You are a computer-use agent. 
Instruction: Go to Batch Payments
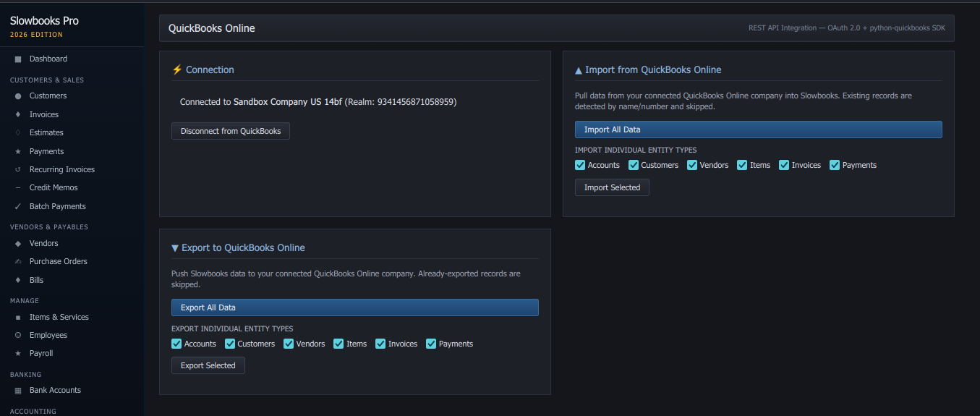tap(57, 206)
